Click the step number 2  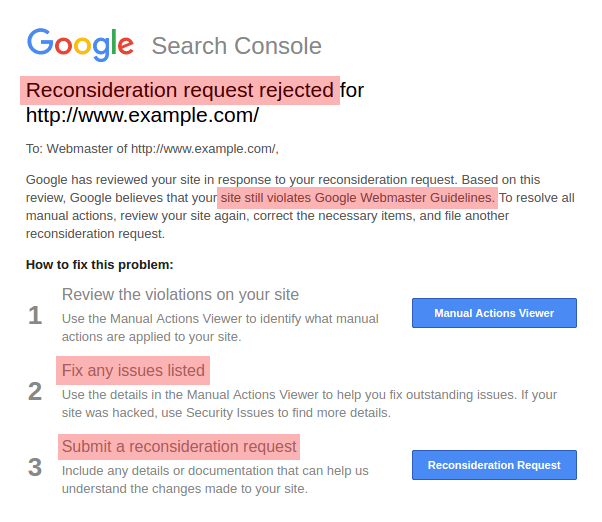click(x=35, y=391)
